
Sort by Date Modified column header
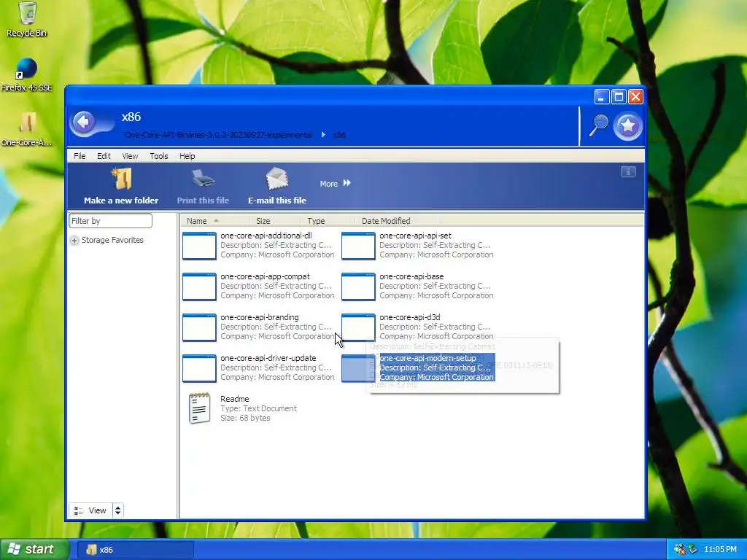(398, 221)
